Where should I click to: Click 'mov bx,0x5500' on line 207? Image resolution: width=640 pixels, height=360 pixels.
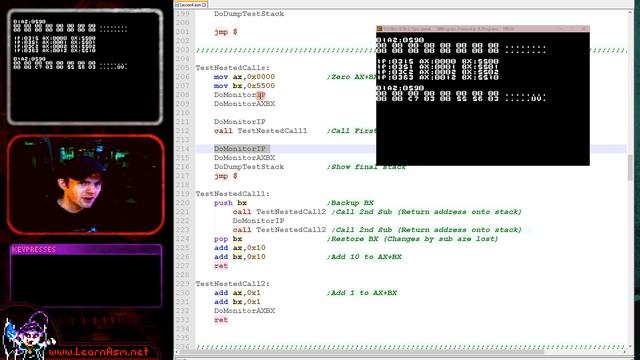click(244, 86)
